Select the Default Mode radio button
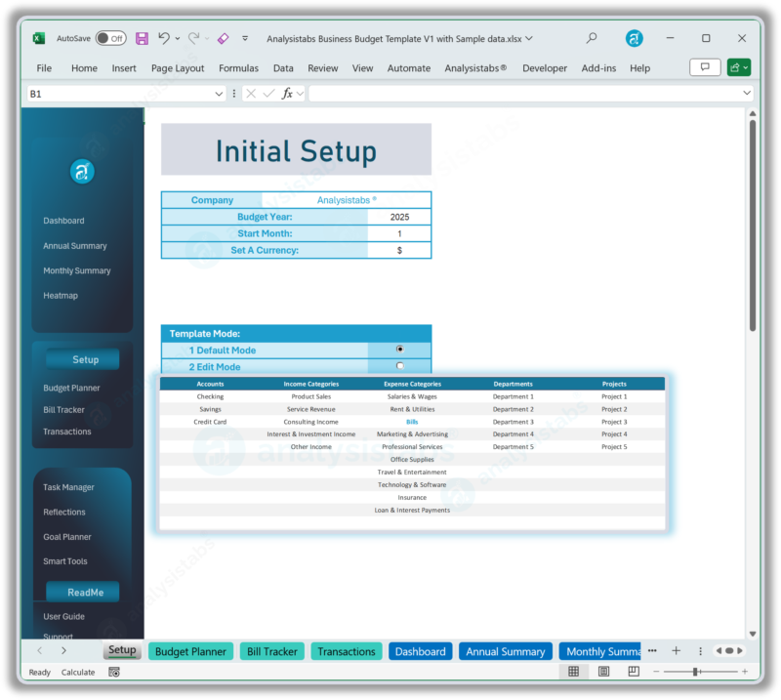This screenshot has height=700, width=781. point(400,350)
